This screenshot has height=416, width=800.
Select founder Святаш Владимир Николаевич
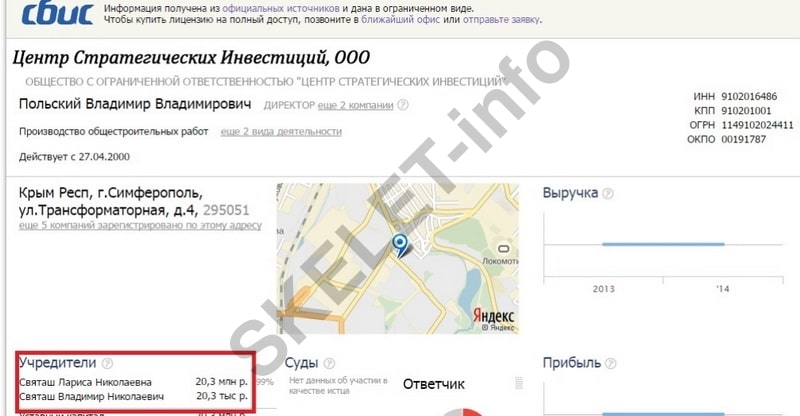pyautogui.click(x=91, y=396)
